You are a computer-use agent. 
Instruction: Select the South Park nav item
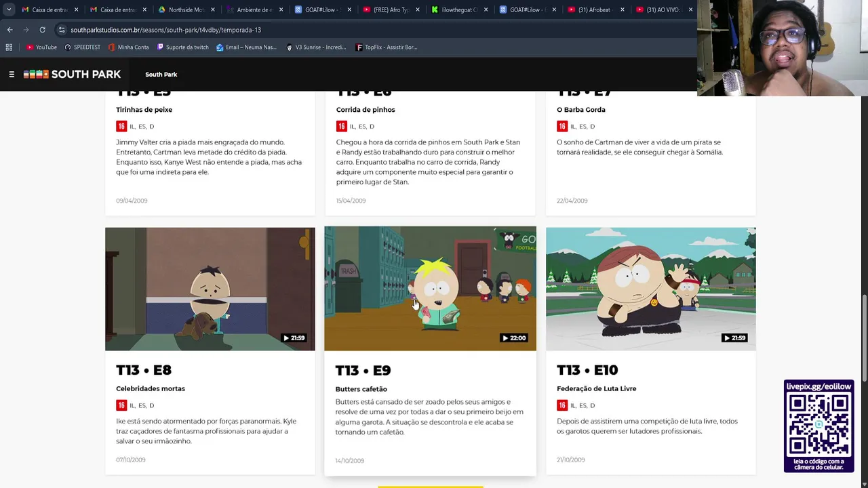point(161,75)
